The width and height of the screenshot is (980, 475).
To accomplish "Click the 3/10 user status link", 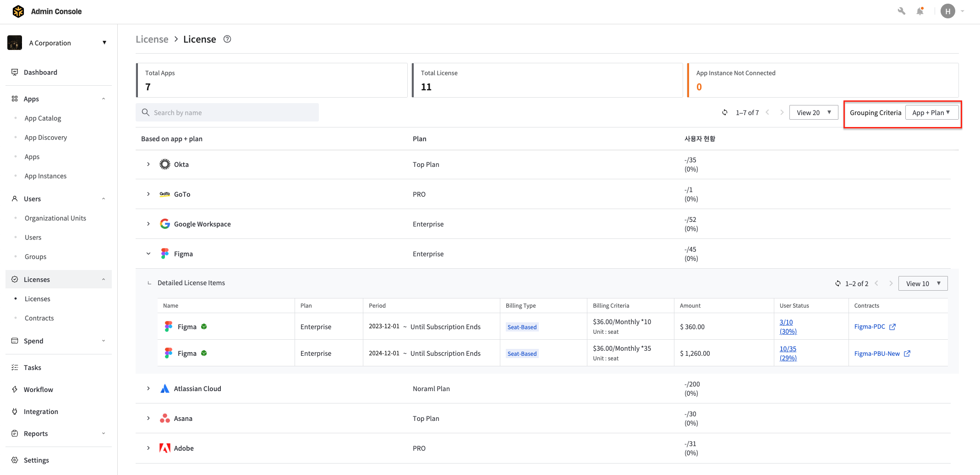I will (x=786, y=322).
